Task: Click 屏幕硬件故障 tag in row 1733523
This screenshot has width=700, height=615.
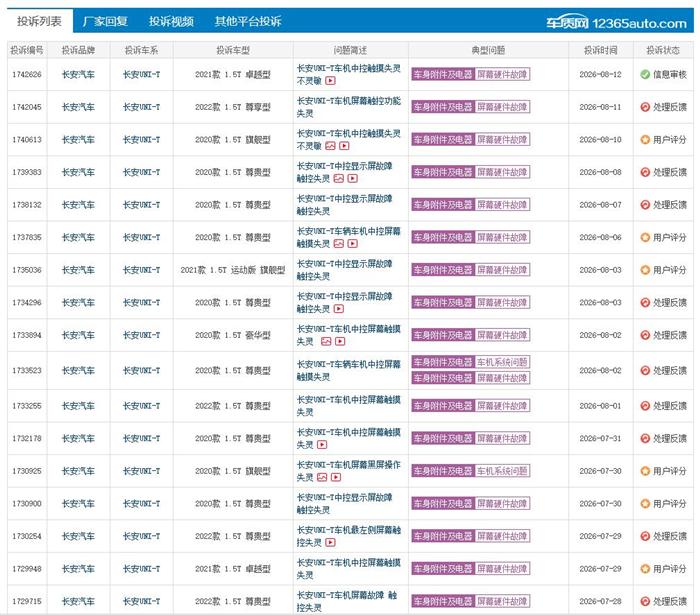Action: click(x=502, y=378)
